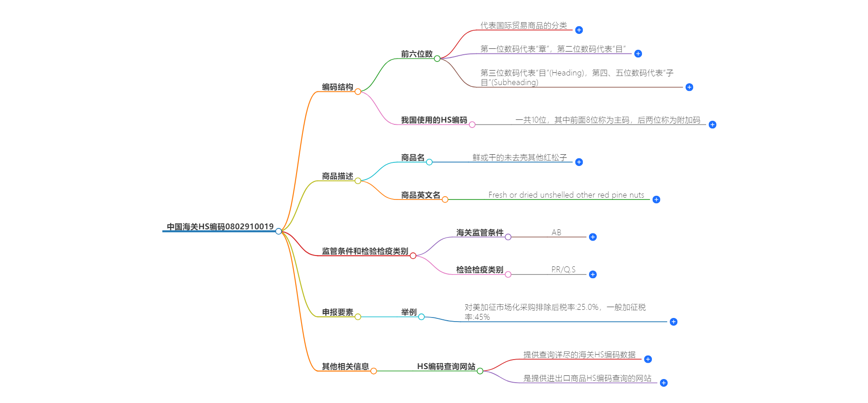Collapse circle toggle of 检验检疫类别 node
The width and height of the screenshot is (868, 403).
coord(508,275)
